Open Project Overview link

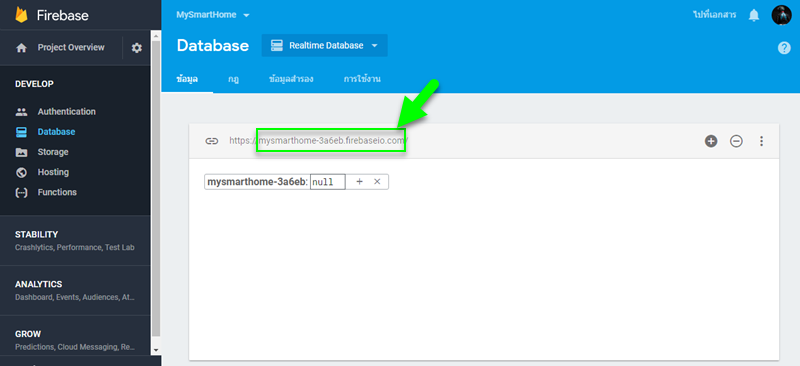coord(71,47)
